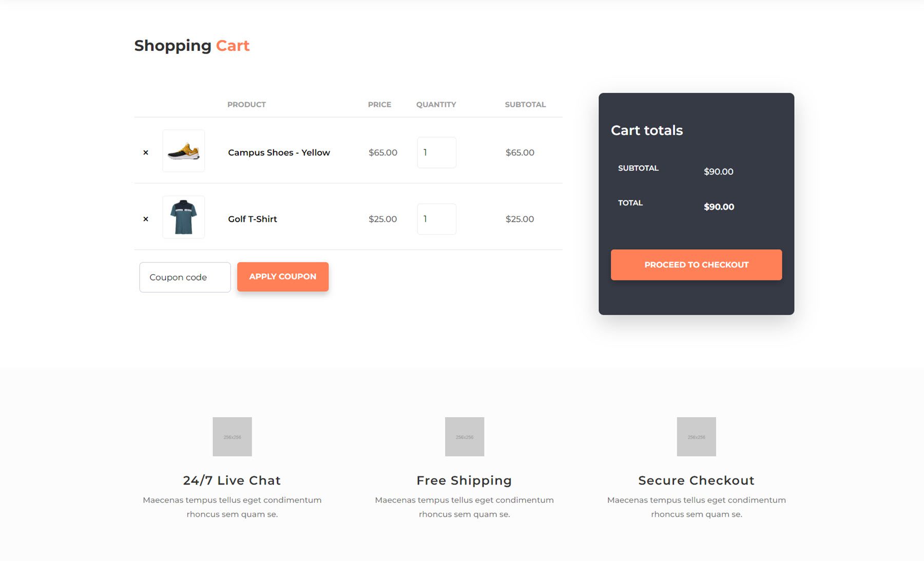
Task: Click the Cart totals panel heading
Action: point(646,130)
